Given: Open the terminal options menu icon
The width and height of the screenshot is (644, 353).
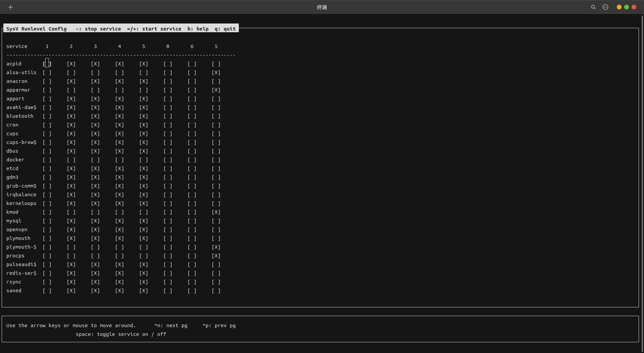Looking at the screenshot, I should click(605, 7).
